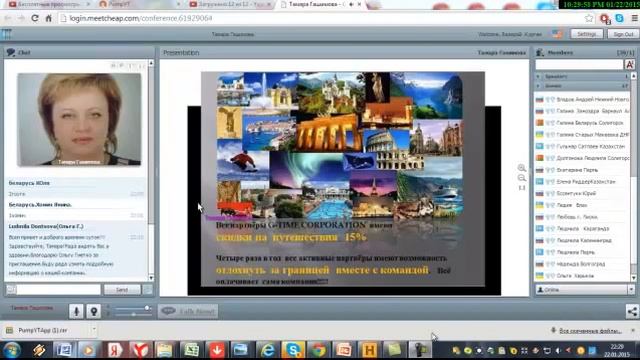Click the taskbar clock showing 22:29

coord(618,350)
